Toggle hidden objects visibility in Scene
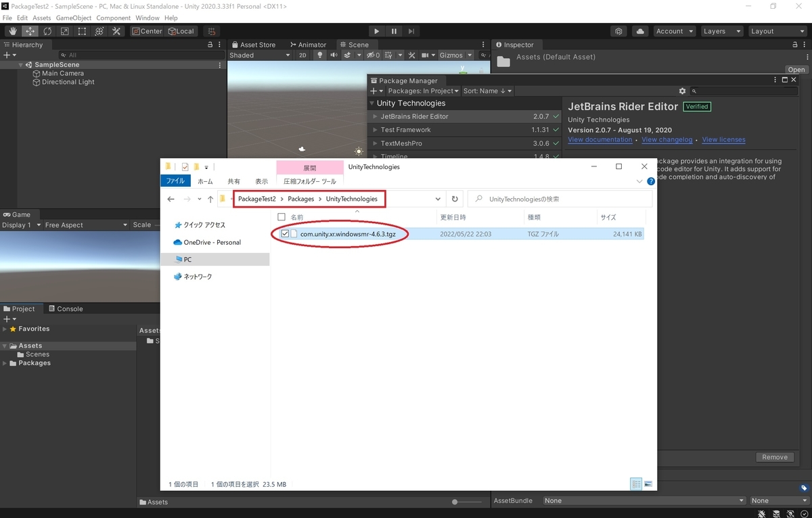 [x=374, y=55]
